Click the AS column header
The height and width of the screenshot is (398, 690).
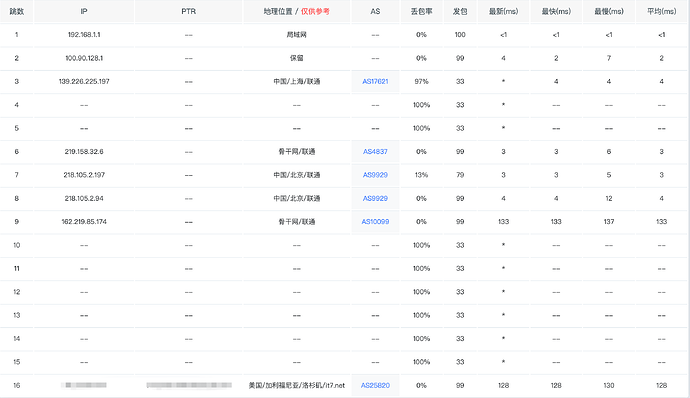pyautogui.click(x=375, y=11)
